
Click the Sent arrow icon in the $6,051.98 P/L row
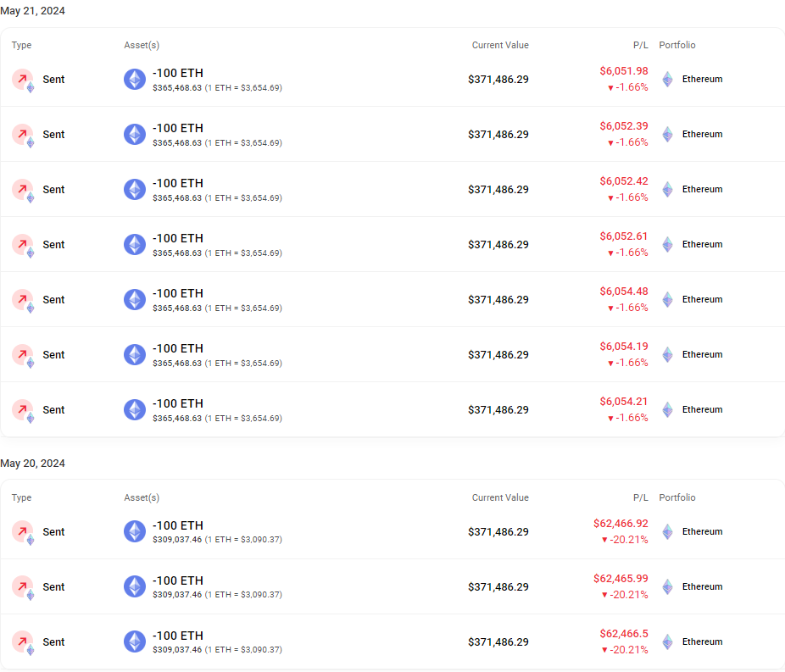(22, 79)
